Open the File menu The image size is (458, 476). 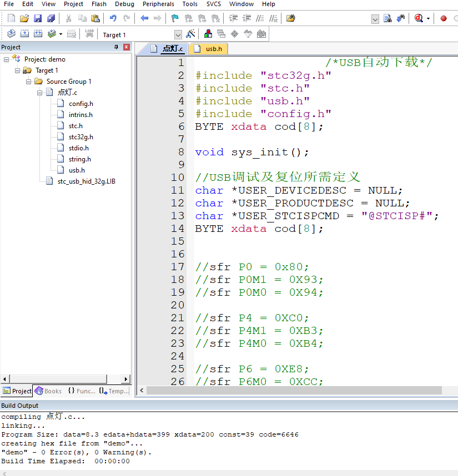tap(9, 4)
